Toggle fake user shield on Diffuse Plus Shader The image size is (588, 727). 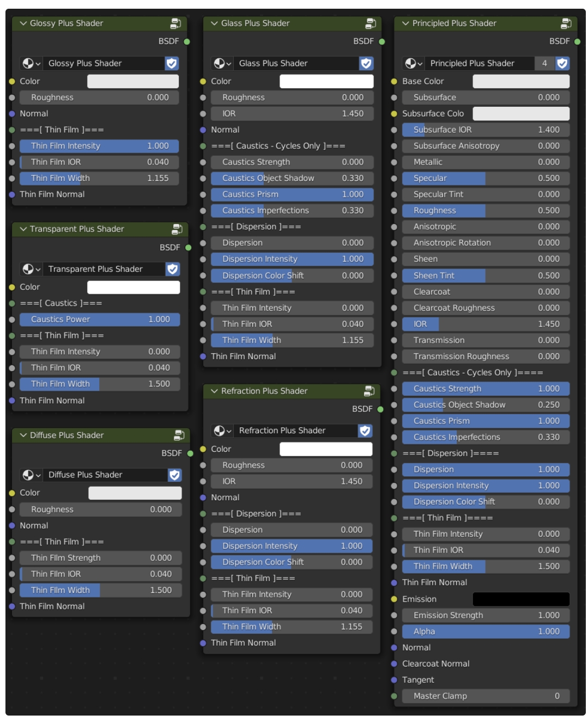(x=175, y=475)
